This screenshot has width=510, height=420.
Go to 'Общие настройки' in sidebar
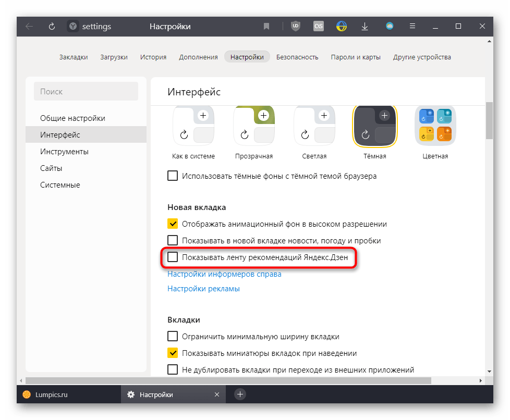coord(86,118)
